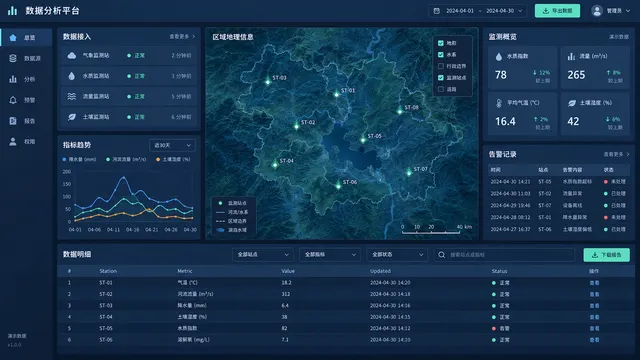Screen dimensions: 640x360
Task: Click the droplet icon on the 78 card
Action: [499, 57]
